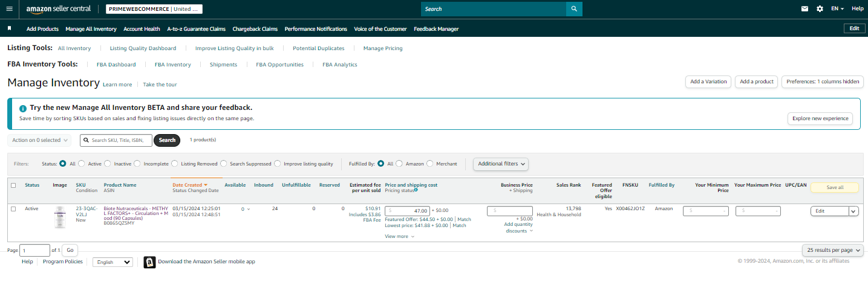
Task: Click the Pricing status info icon
Action: pos(416,190)
